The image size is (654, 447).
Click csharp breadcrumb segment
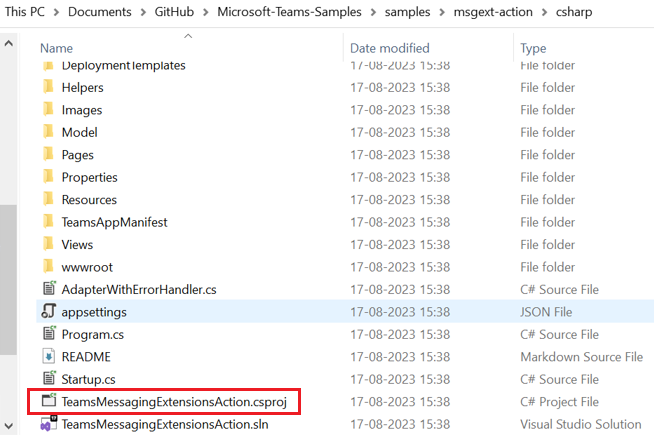pyautogui.click(x=574, y=12)
